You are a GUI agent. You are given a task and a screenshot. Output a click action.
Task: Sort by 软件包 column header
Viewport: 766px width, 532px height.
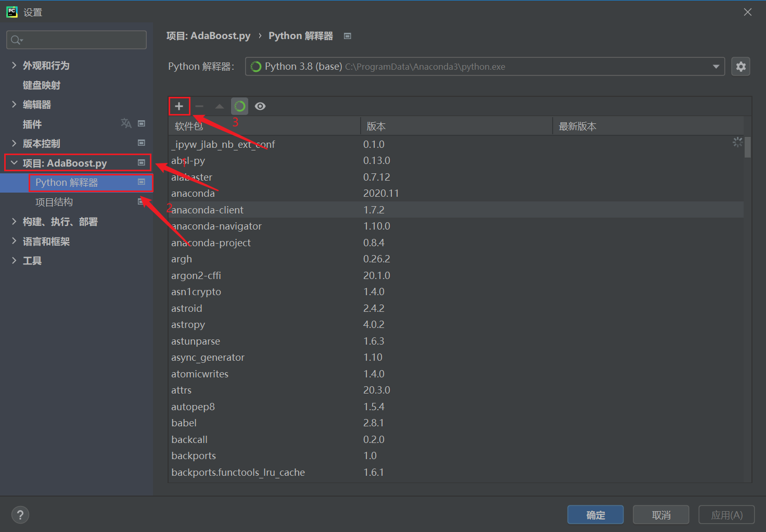click(264, 126)
